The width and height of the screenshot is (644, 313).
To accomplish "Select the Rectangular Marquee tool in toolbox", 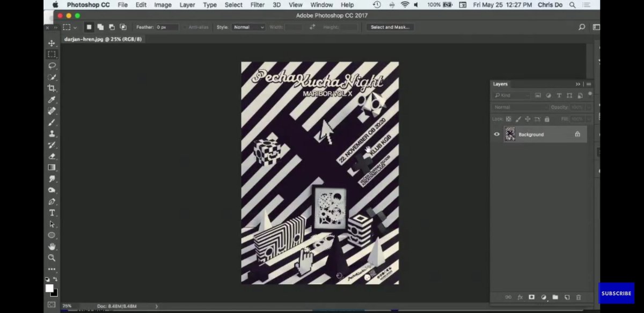I will tap(52, 54).
